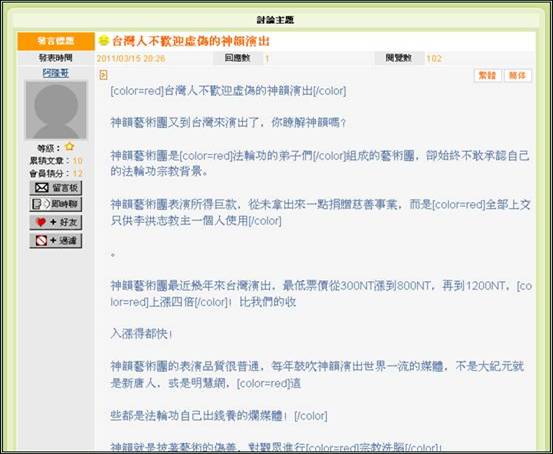Click the 閱覽數 view count label
This screenshot has height=454, width=553.
(399, 58)
